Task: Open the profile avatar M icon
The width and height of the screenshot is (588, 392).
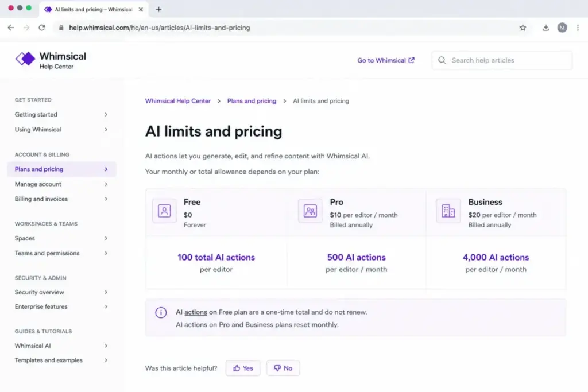Action: pos(562,28)
